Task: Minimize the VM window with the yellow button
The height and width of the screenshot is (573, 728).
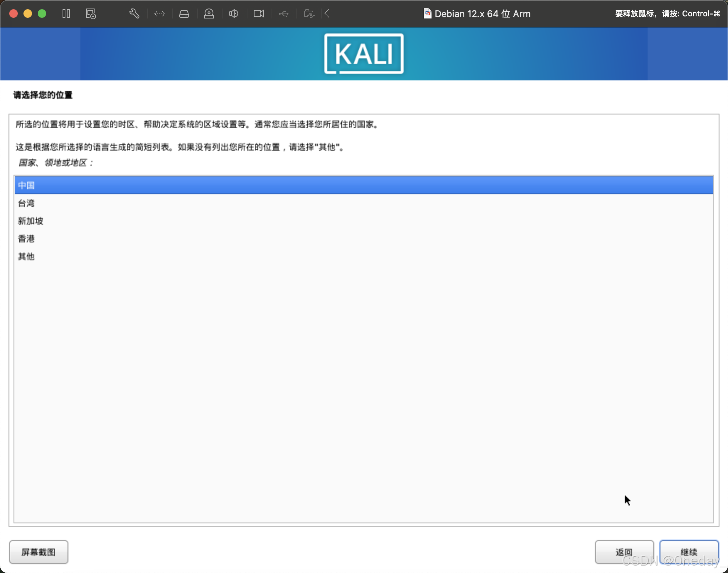Action: (x=28, y=14)
